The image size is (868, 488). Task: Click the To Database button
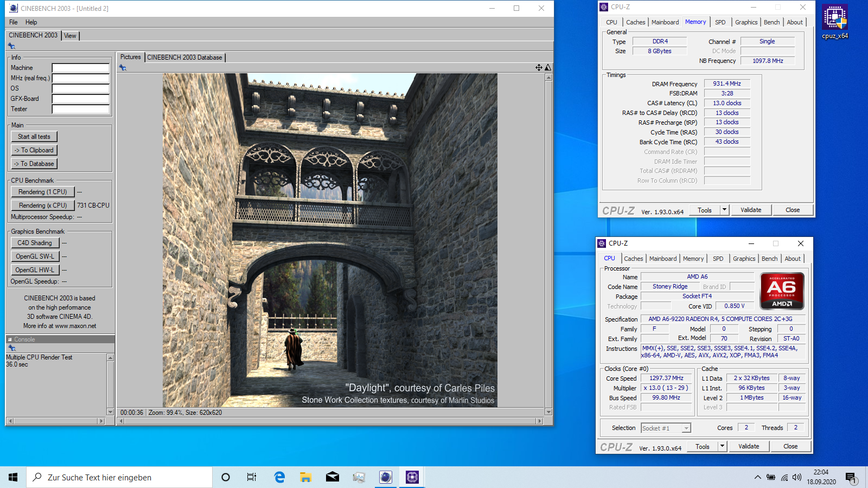[34, 164]
